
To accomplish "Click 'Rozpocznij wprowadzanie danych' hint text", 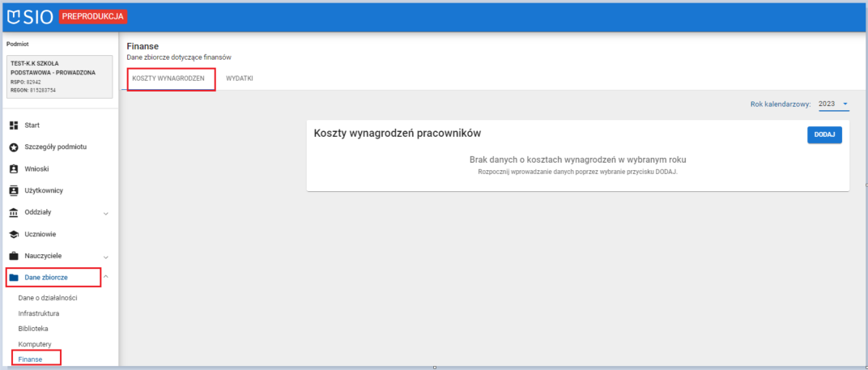I will (578, 172).
